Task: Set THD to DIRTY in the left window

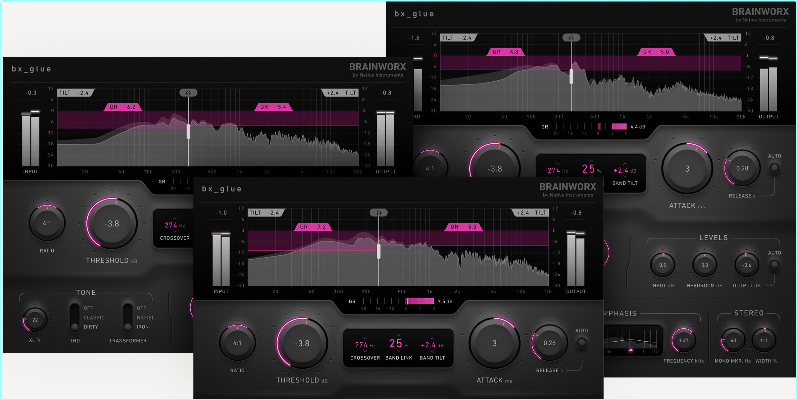Action: 90,327
